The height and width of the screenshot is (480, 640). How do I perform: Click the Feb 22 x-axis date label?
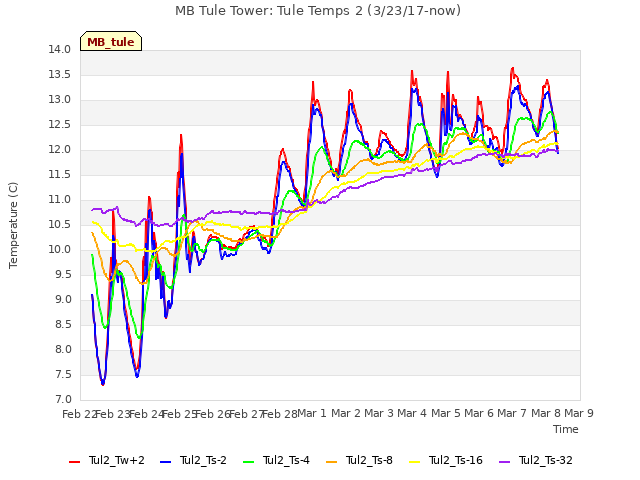[x=79, y=414]
